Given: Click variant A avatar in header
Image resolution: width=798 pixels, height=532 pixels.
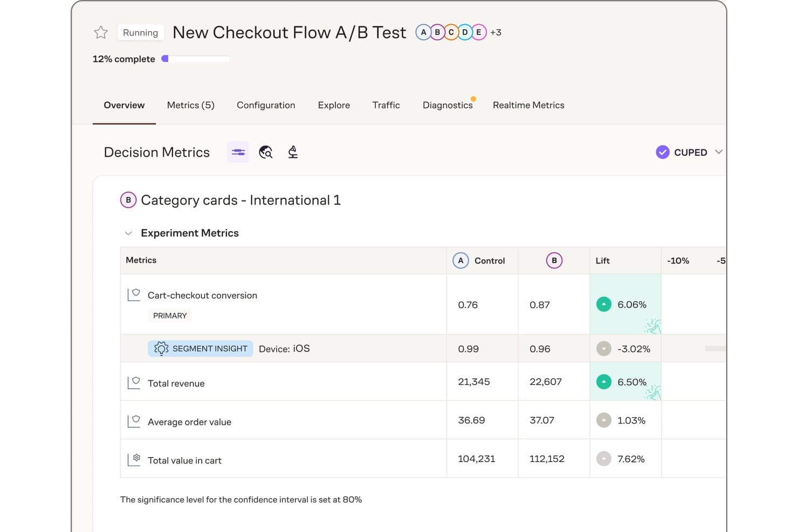Looking at the screenshot, I should coord(424,32).
